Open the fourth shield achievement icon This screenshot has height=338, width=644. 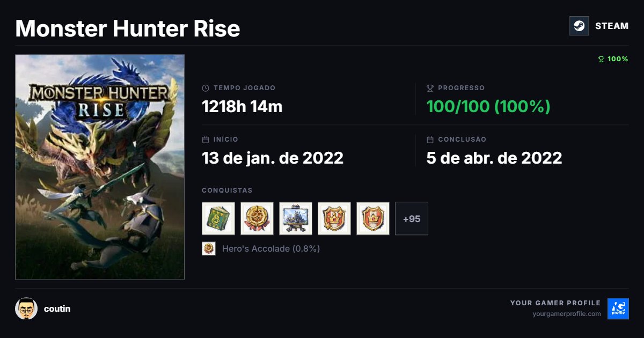point(334,218)
